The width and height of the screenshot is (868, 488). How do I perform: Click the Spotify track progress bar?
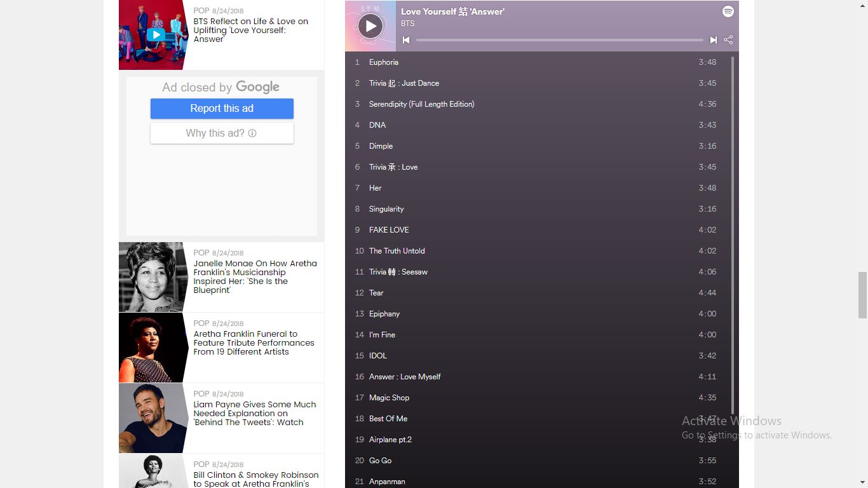pyautogui.click(x=560, y=40)
